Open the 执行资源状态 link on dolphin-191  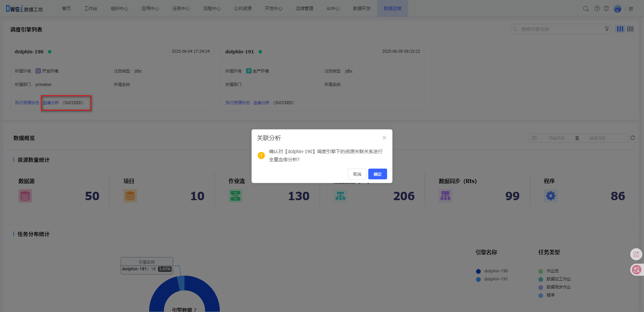237,103
